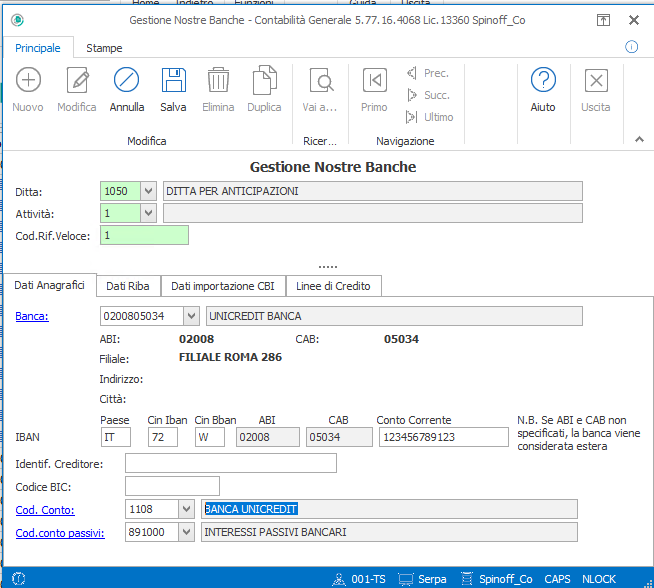Click the Conto Corrente field
This screenshot has height=588, width=654.
pyautogui.click(x=444, y=437)
